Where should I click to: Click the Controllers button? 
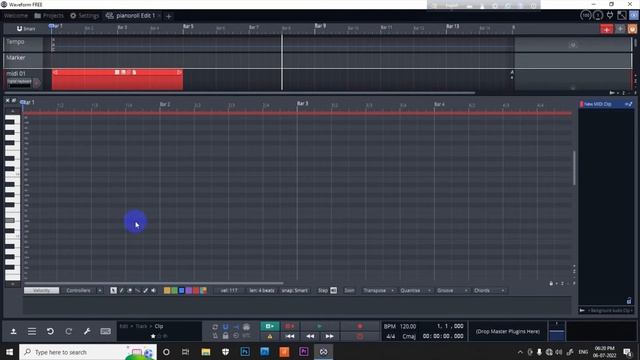(x=78, y=291)
